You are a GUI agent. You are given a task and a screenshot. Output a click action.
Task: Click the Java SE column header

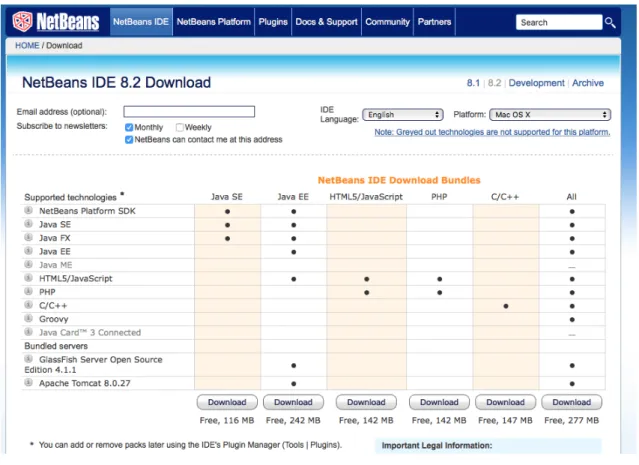227,197
